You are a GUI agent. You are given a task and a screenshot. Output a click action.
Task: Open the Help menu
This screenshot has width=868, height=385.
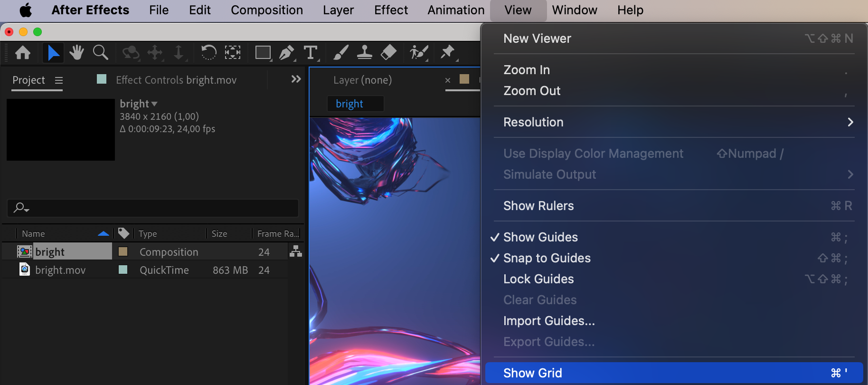pyautogui.click(x=631, y=10)
